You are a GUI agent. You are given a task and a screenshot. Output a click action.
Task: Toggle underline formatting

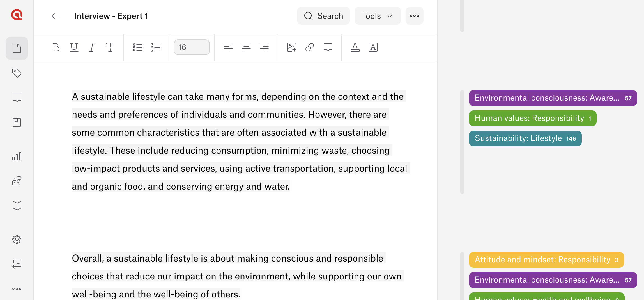pyautogui.click(x=74, y=47)
